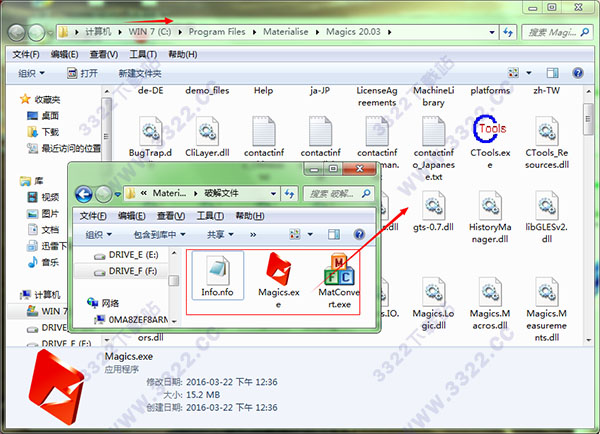This screenshot has width=600, height=434.
Task: Open 工具(T) menu in 破解文件 window
Action: (210, 216)
